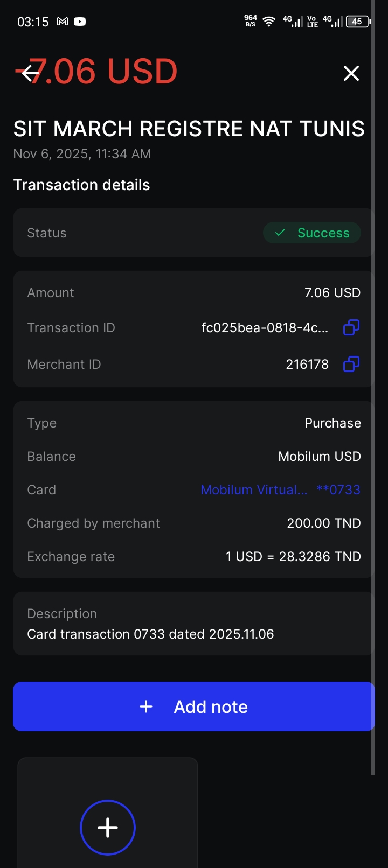The height and width of the screenshot is (868, 388).
Task: Copy the Transaction ID
Action: (351, 327)
